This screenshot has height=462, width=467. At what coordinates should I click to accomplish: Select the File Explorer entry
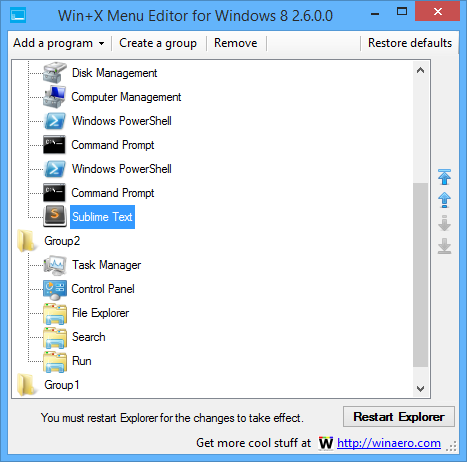[100, 313]
